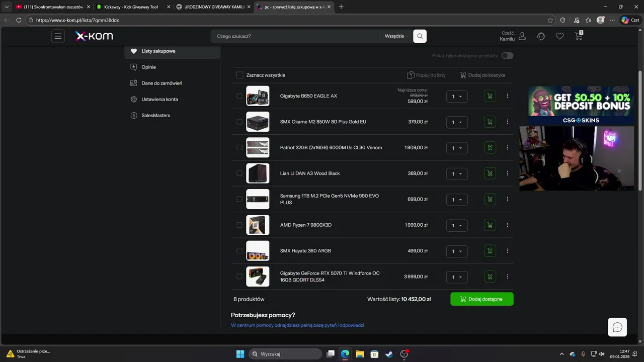Open quantity dropdown for AMD Ryzen 7 9800X3D
Image resolution: width=644 pixels, height=362 pixels.
(x=457, y=226)
